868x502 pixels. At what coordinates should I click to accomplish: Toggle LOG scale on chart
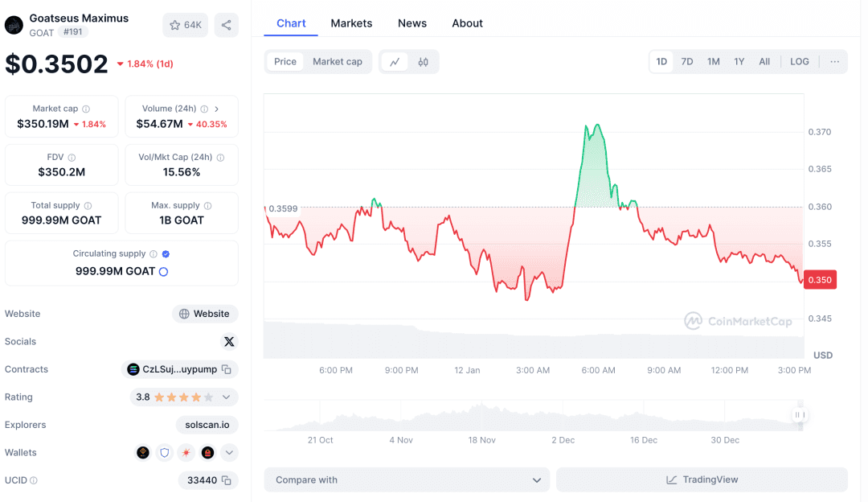point(800,61)
